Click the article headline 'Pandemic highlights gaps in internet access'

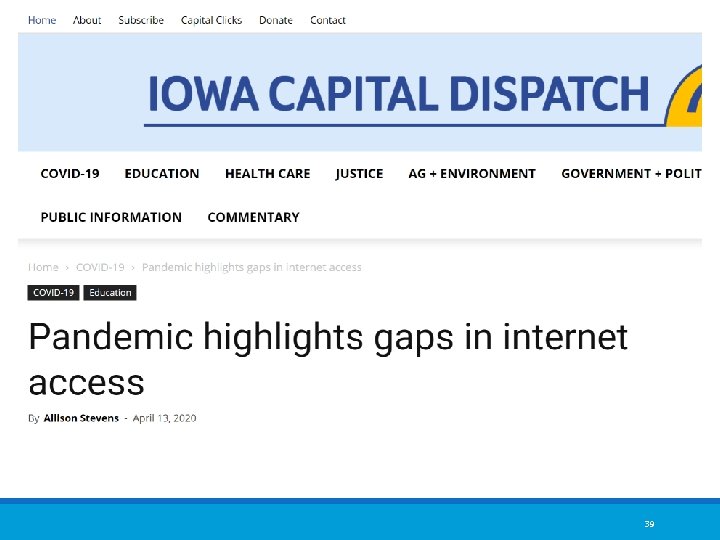click(x=328, y=359)
